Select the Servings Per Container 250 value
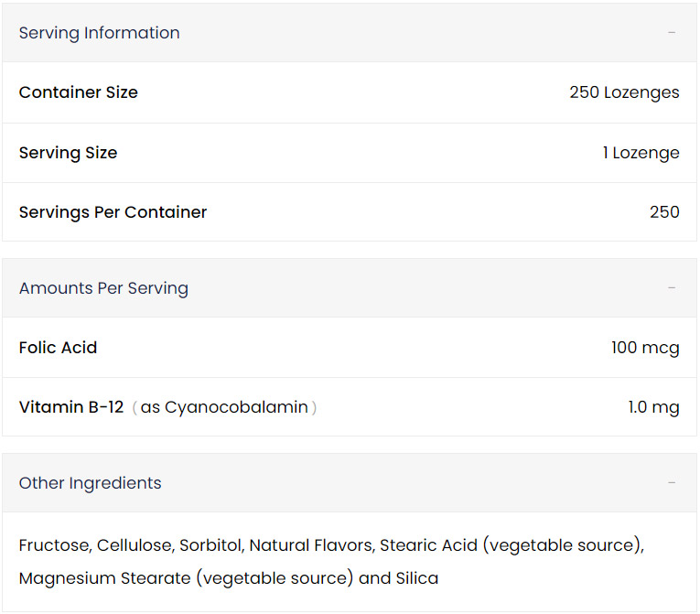The image size is (700, 614). 664,212
